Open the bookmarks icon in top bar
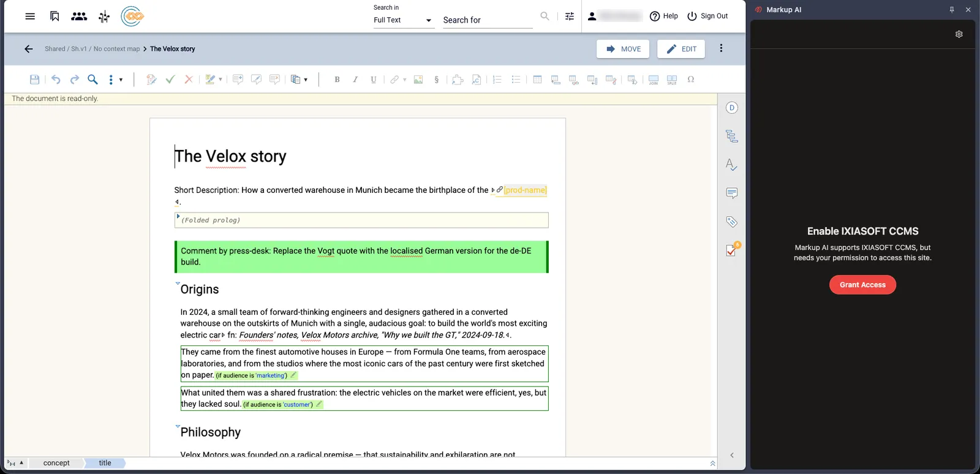The width and height of the screenshot is (980, 474). [55, 17]
